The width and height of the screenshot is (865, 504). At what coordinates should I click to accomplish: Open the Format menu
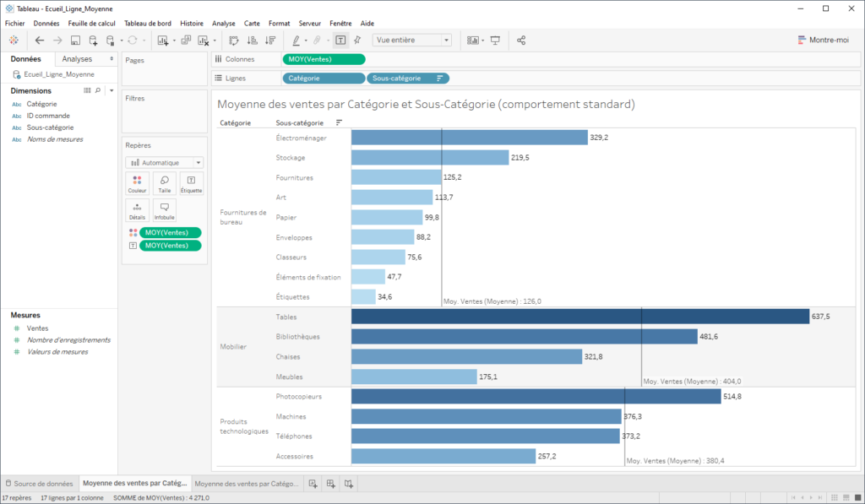coord(279,23)
